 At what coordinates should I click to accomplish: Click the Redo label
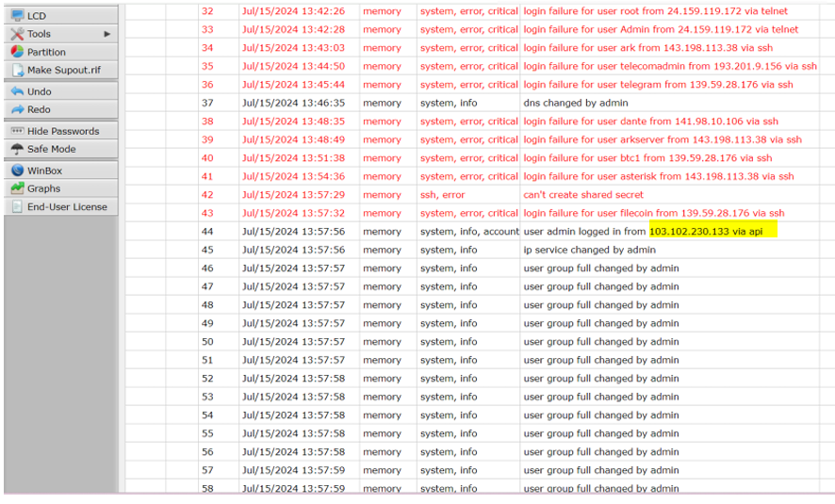coord(39,109)
